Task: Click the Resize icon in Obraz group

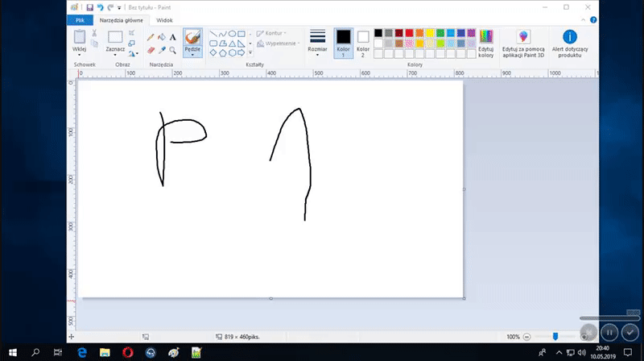Action: coord(131,44)
